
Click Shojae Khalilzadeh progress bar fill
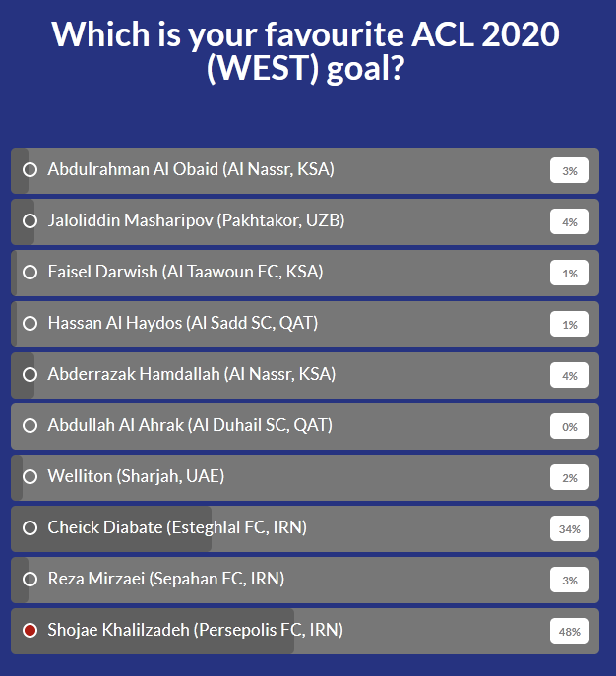[153, 631]
